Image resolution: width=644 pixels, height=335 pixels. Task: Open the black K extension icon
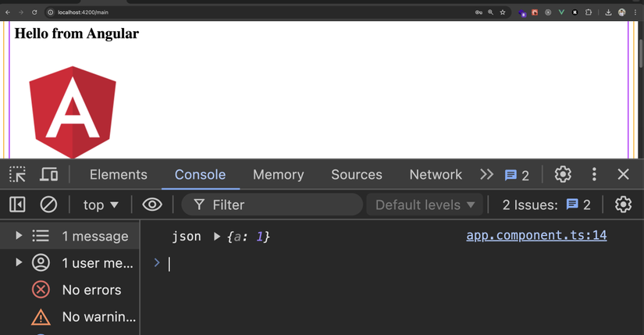click(575, 12)
